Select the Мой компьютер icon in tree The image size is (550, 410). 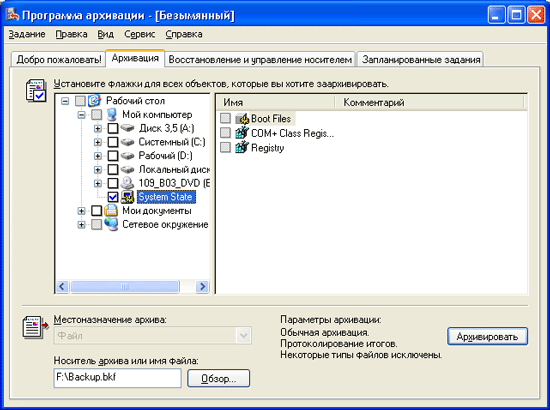[112, 114]
